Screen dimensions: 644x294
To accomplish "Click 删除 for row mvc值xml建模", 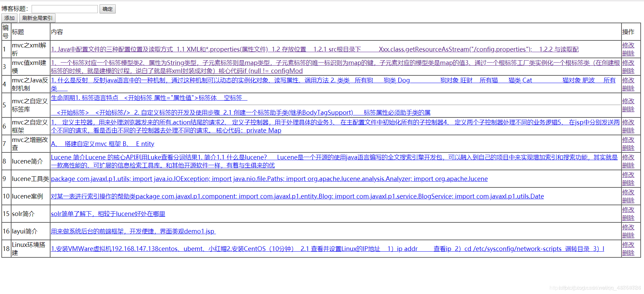I will [628, 71].
